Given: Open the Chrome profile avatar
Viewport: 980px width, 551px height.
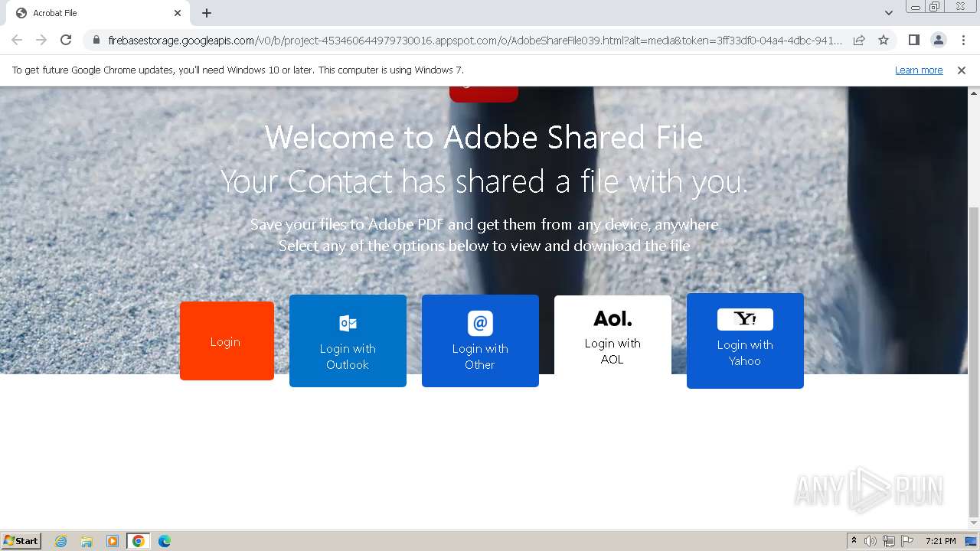Looking at the screenshot, I should pyautogui.click(x=938, y=40).
